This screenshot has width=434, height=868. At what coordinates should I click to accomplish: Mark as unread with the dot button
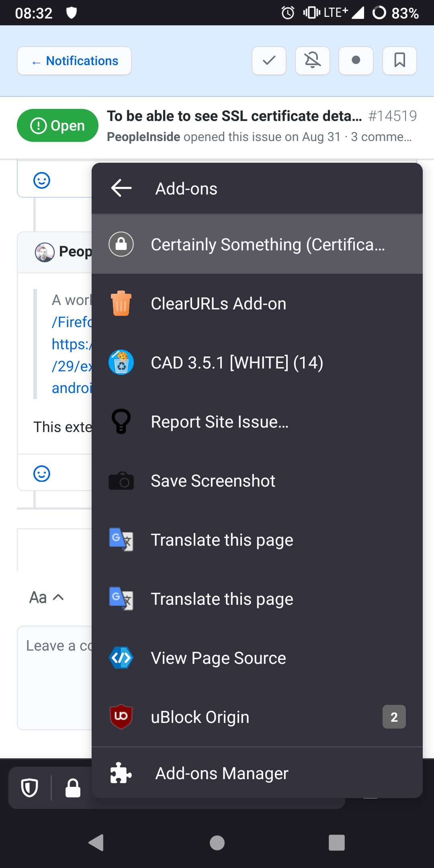pos(356,61)
